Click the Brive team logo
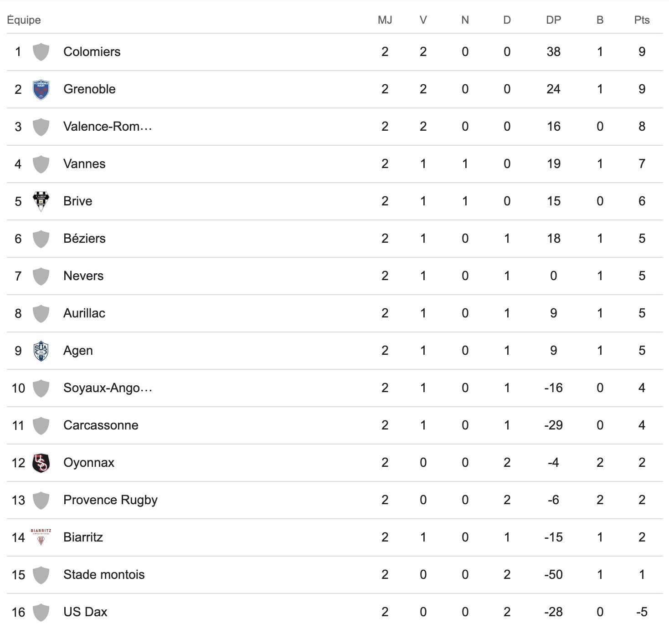Image resolution: width=669 pixels, height=644 pixels. (x=41, y=201)
